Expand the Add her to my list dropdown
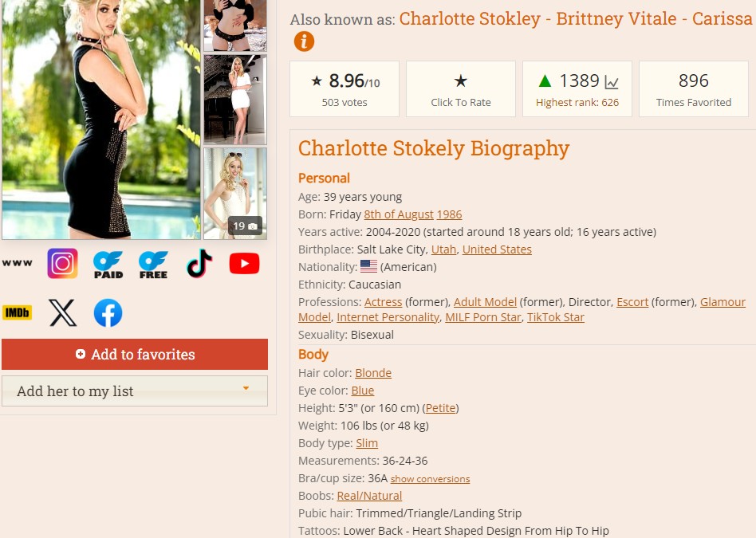Image resolution: width=756 pixels, height=538 pixels. (135, 391)
